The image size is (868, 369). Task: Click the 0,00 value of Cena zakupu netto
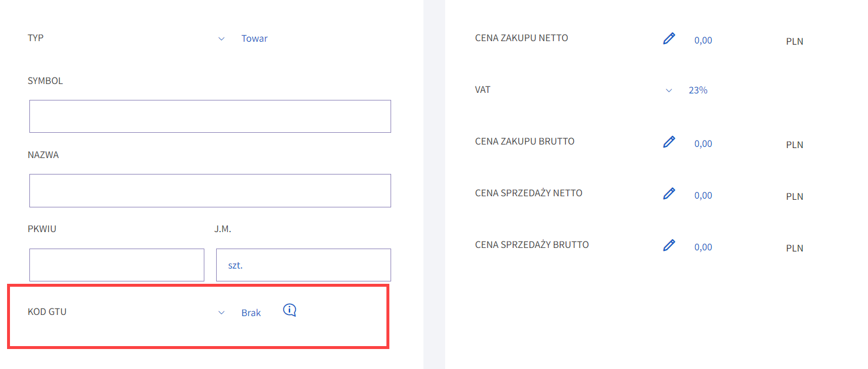coord(703,41)
